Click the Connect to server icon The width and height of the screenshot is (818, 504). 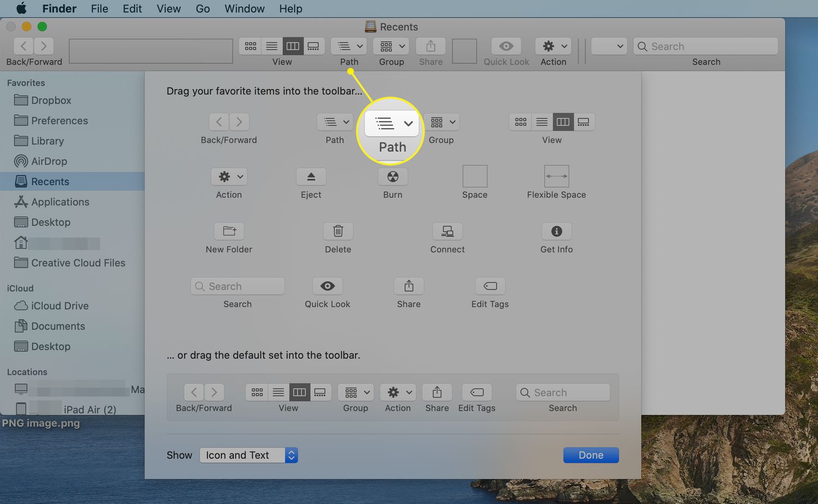tap(447, 232)
